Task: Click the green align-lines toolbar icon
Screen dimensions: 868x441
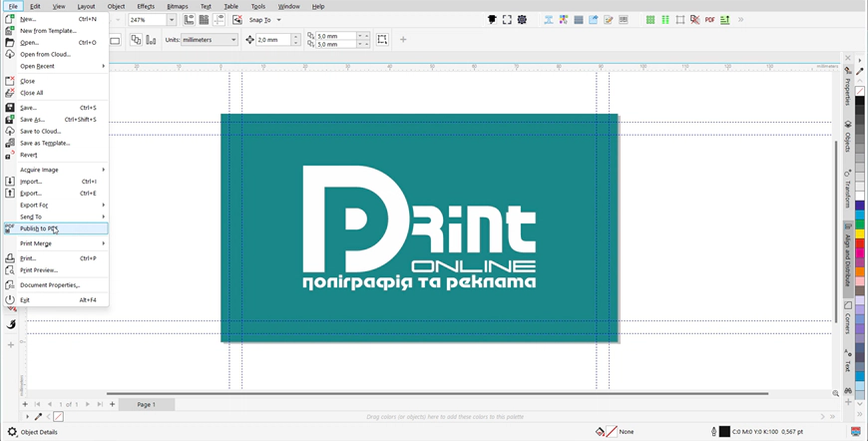Action: [724, 20]
